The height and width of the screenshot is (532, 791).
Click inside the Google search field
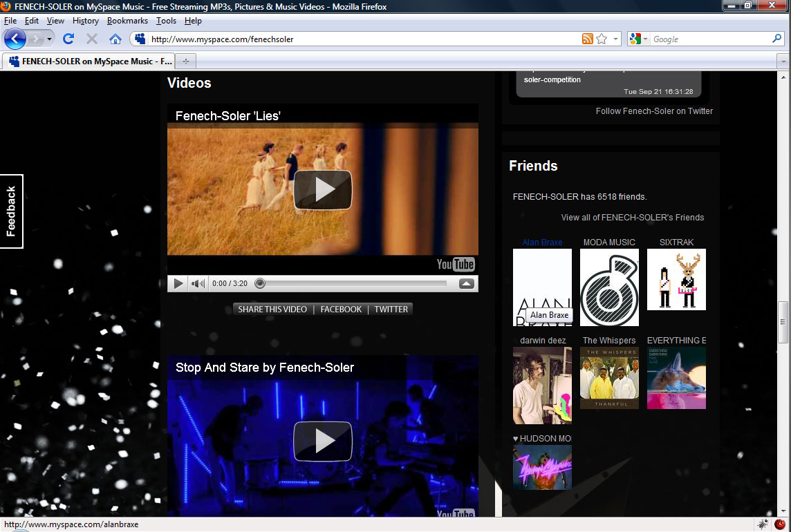click(711, 39)
